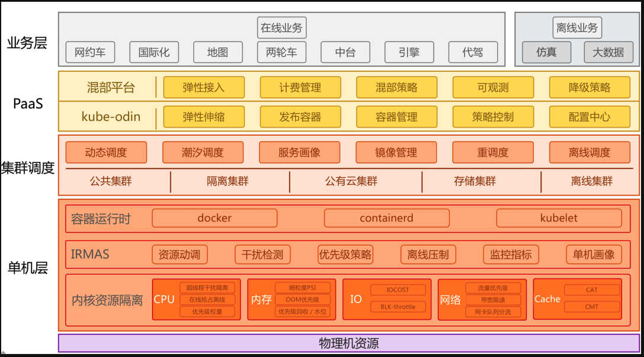
Task: Select the kube-odin row label
Action: pyautogui.click(x=111, y=117)
